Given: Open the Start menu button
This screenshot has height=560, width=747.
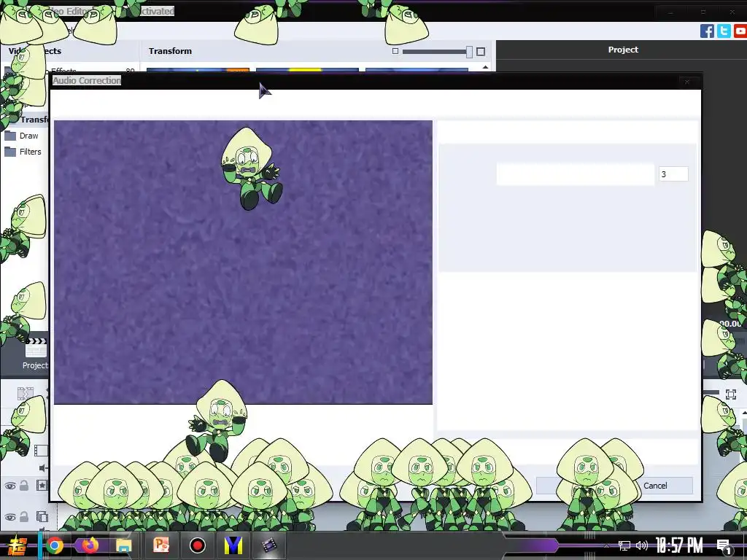Looking at the screenshot, I should (x=17, y=545).
